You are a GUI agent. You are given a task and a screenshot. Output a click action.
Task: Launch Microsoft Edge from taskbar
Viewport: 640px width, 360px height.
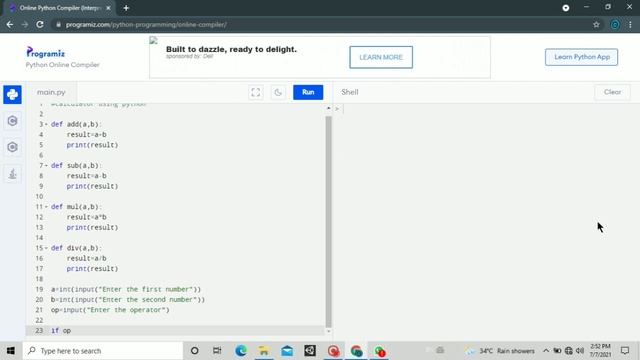click(x=241, y=351)
